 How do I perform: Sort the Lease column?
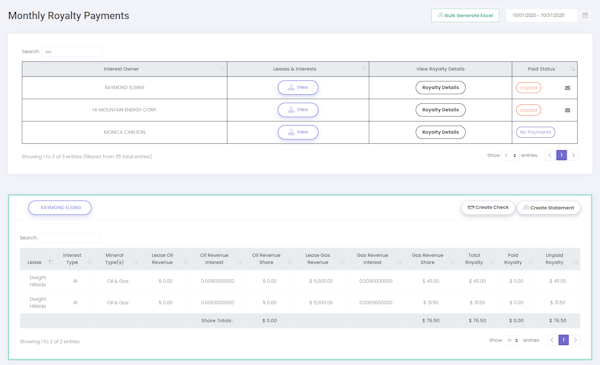[x=51, y=262]
